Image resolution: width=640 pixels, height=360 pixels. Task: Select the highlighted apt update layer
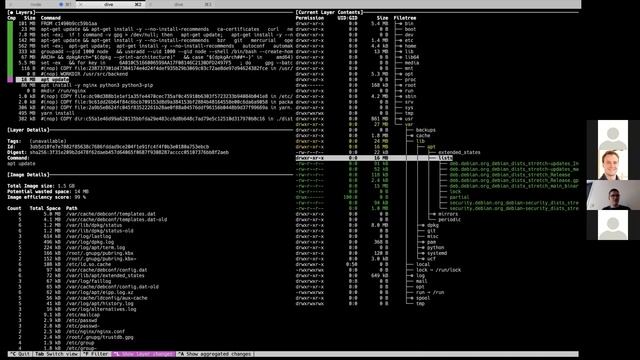coord(42,80)
